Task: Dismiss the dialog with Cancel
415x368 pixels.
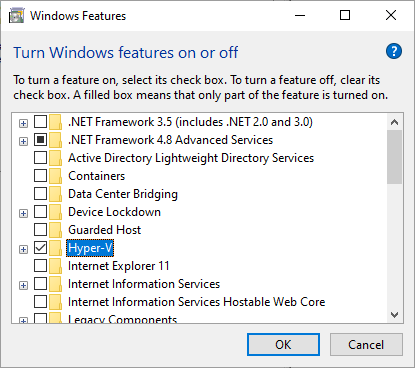Action: coord(366,345)
